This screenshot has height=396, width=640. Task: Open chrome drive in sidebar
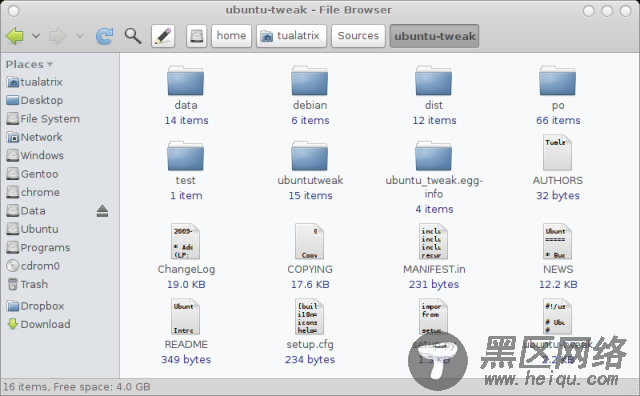click(x=33, y=192)
